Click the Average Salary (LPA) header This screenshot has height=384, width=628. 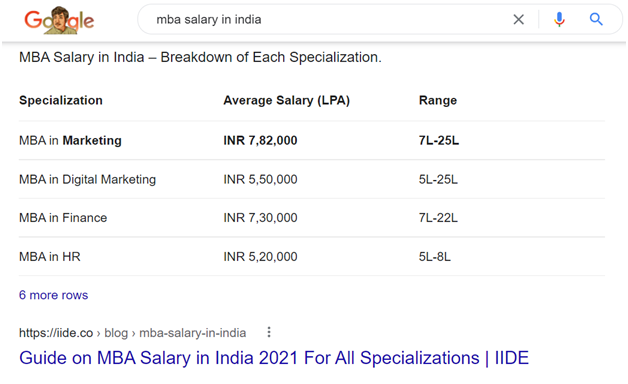287,101
